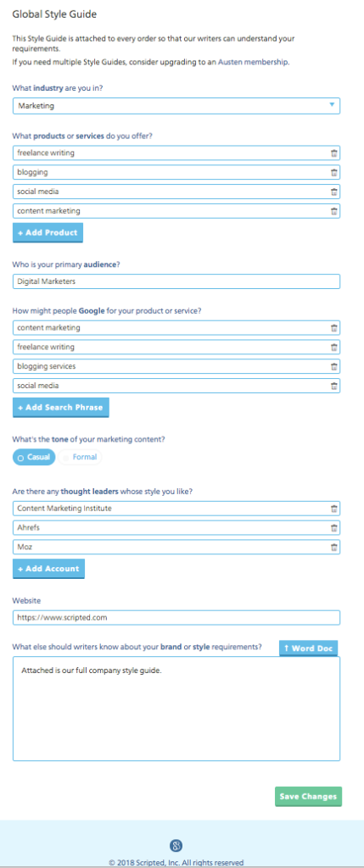This screenshot has height=868, width=364.
Task: Remove the 'blogging services' search phrase
Action: pyautogui.click(x=334, y=366)
